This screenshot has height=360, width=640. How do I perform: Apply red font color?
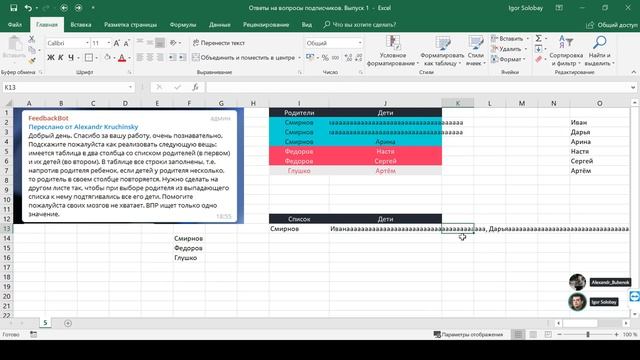point(122,58)
